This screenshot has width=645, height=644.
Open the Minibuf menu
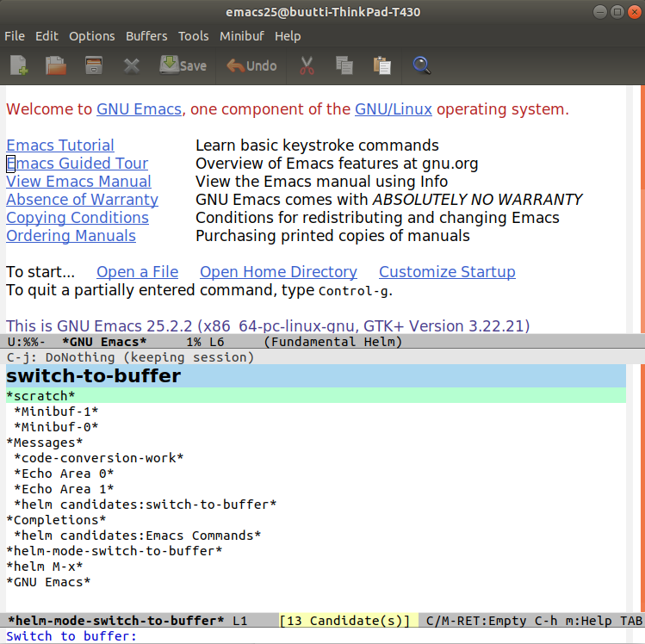(x=241, y=36)
